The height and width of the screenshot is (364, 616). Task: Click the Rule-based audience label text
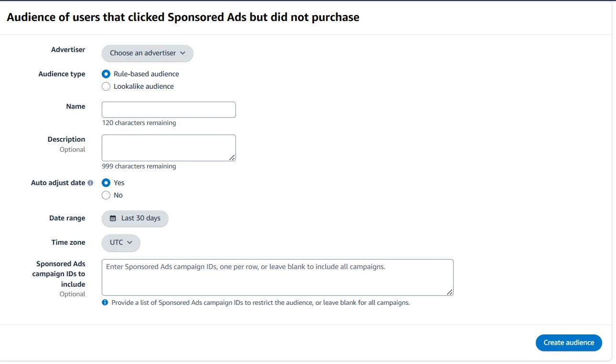(146, 74)
